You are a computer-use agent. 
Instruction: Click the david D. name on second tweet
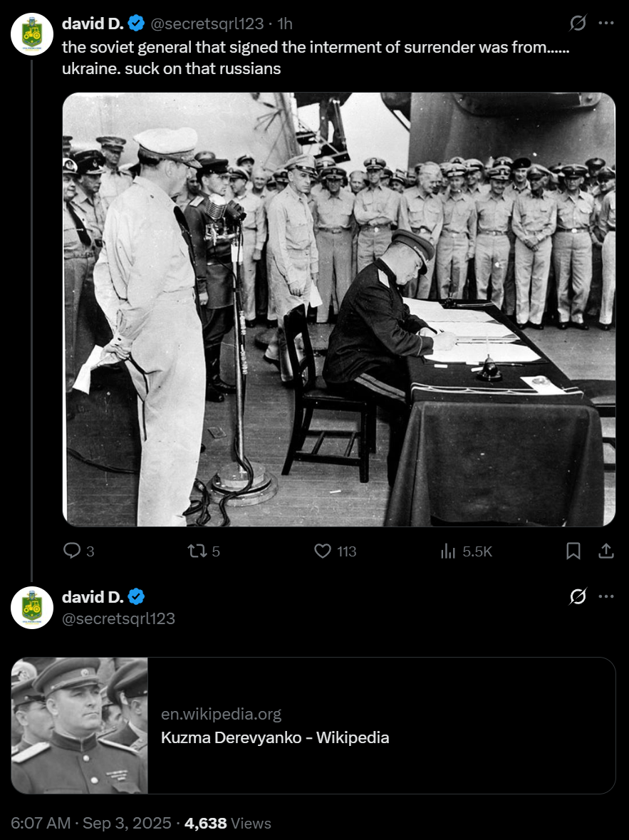93,597
